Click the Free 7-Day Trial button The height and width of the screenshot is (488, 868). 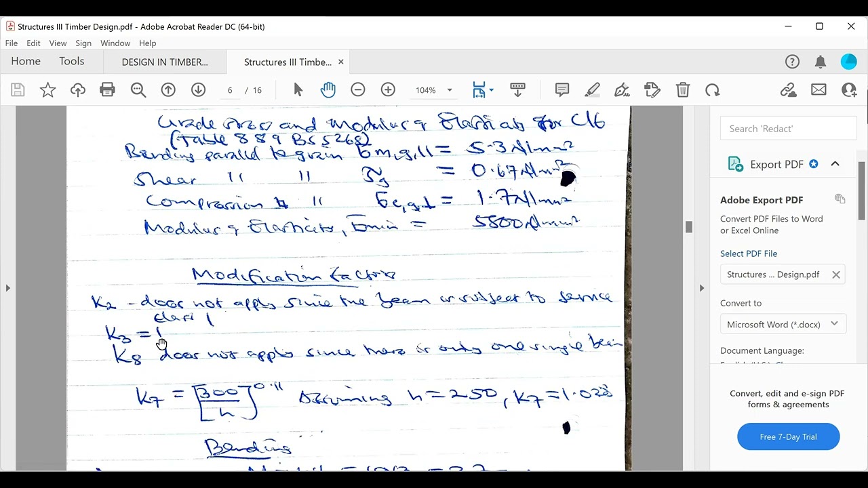tap(788, 436)
